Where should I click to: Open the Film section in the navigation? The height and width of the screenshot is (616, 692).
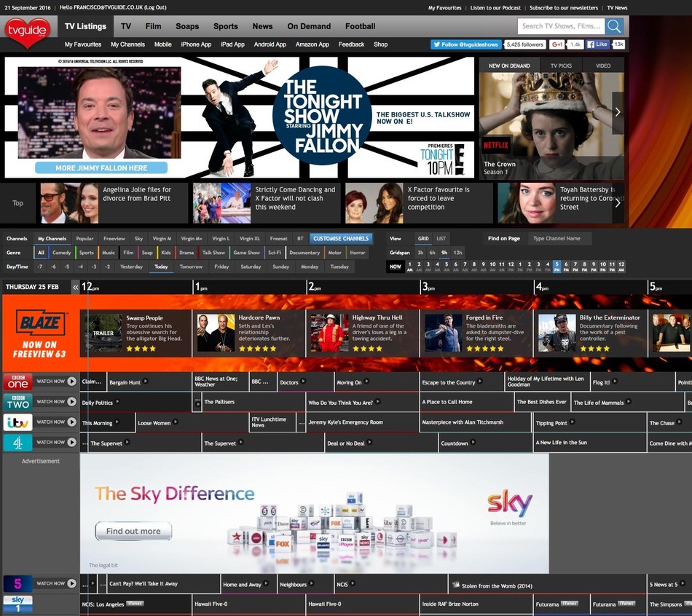pyautogui.click(x=153, y=26)
